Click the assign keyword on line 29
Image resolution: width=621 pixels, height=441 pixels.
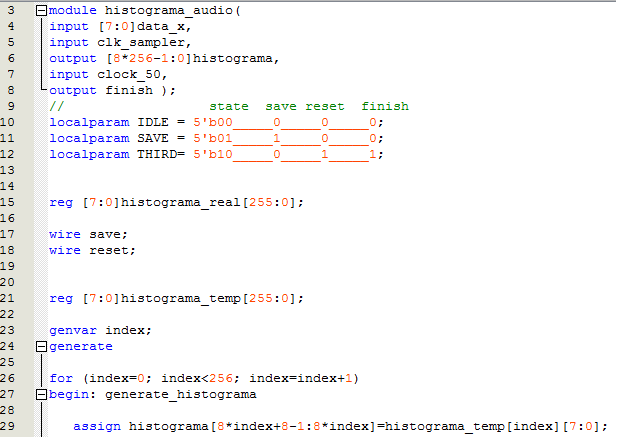click(97, 427)
